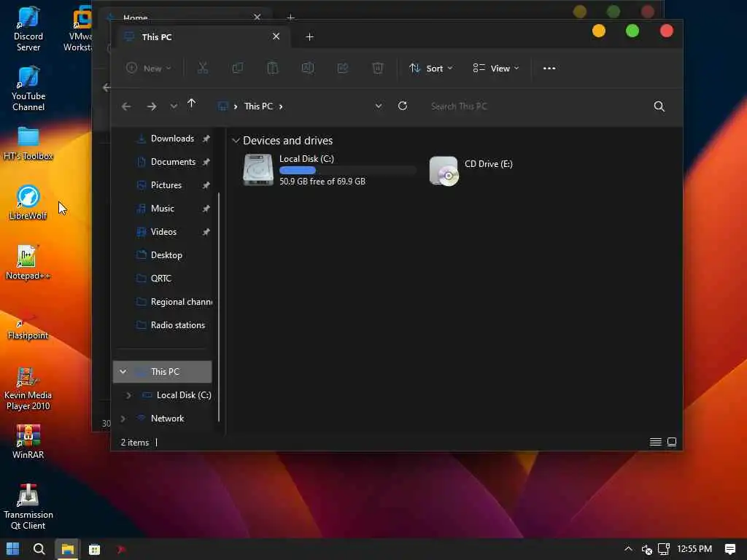Switch to large icons view in status bar
Screen dimensions: 747x560
(672, 442)
